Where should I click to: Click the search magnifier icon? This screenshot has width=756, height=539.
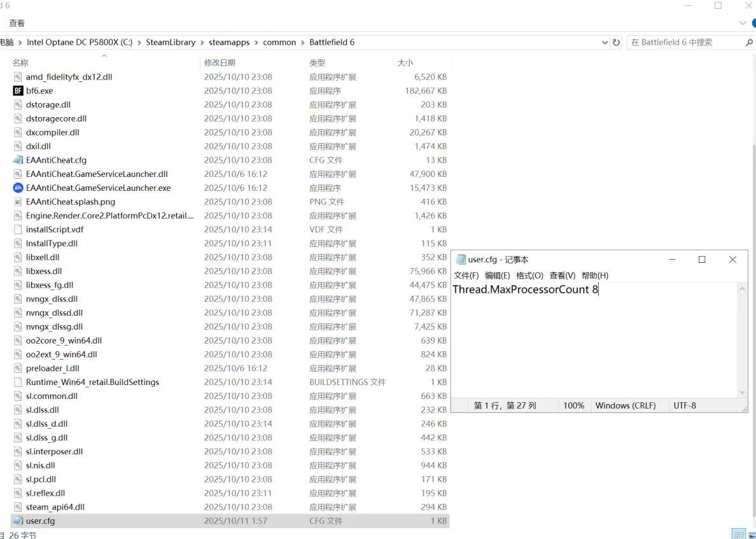[749, 43]
